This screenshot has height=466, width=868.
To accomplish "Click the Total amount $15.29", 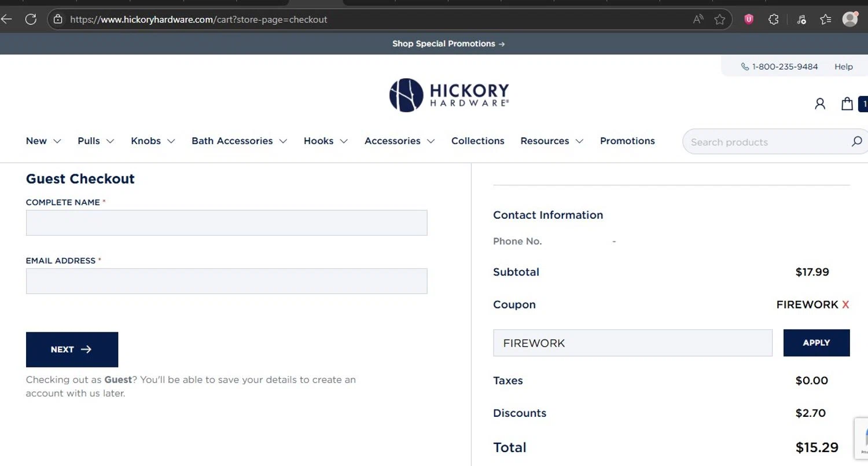I will [816, 447].
